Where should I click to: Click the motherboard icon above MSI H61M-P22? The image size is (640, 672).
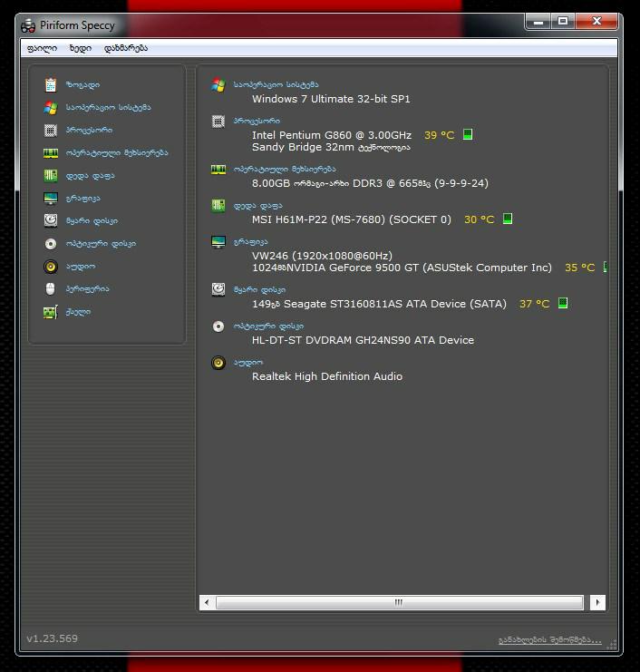click(218, 206)
